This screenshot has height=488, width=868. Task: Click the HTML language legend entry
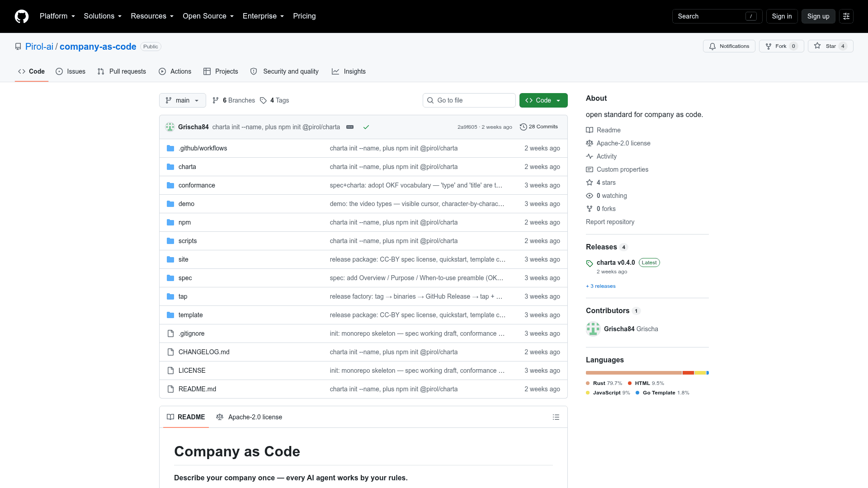646,383
